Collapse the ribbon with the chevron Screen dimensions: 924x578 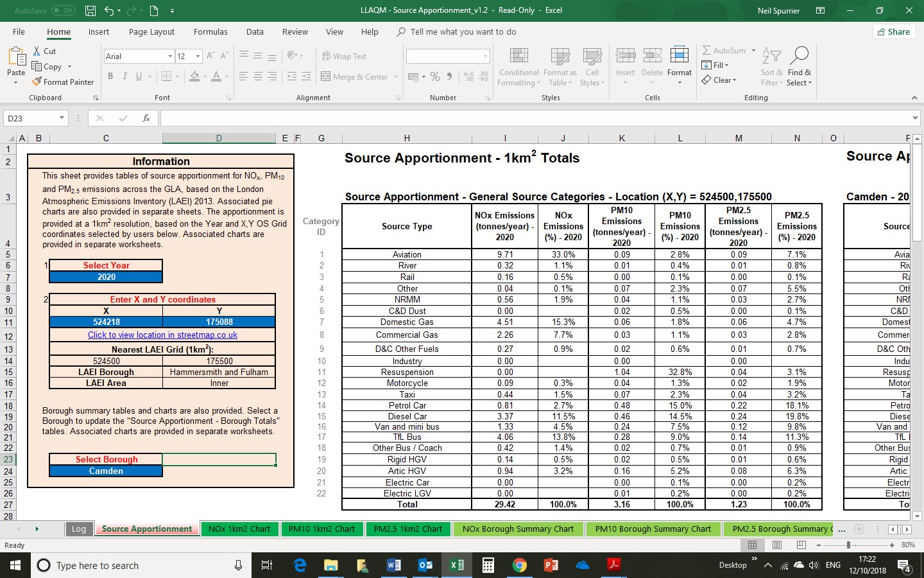(x=914, y=98)
